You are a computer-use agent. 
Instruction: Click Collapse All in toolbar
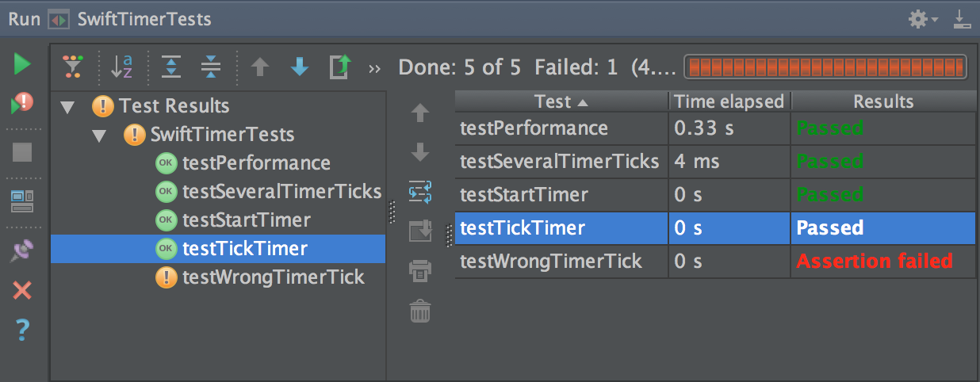pos(211,68)
